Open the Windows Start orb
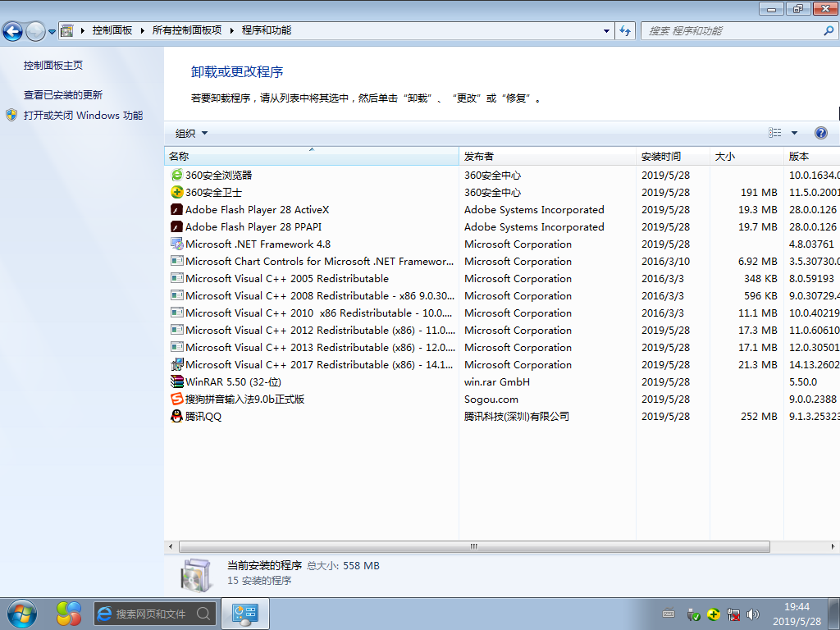840x630 pixels. (x=22, y=614)
